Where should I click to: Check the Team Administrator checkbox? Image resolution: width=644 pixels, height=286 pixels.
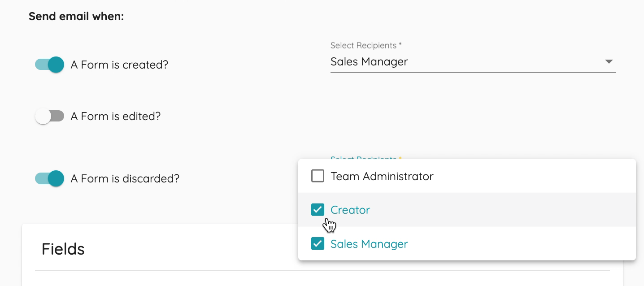[x=318, y=176]
